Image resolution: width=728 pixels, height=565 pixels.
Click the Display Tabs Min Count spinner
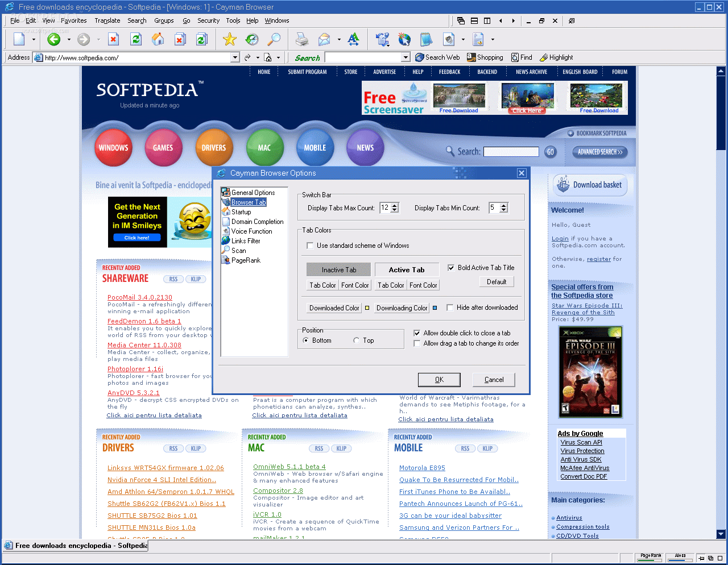(503, 208)
